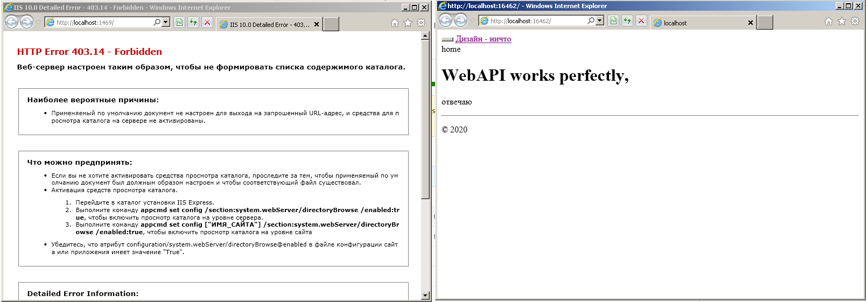Click the 'Что можно предпринять:' heading

[80, 163]
